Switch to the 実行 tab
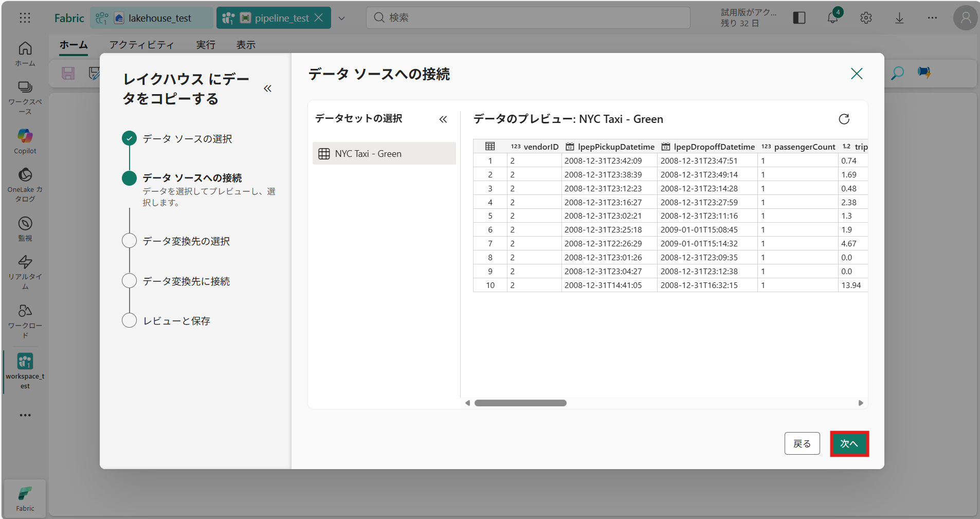This screenshot has height=519, width=980. point(205,45)
